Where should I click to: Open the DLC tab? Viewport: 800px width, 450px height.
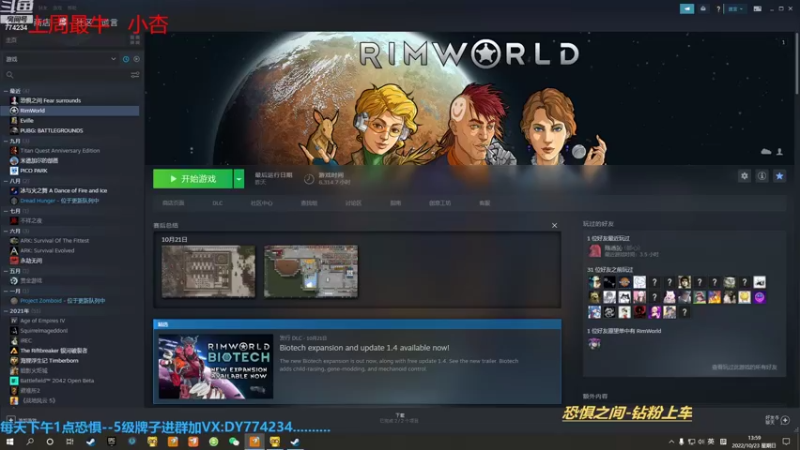coord(217,203)
